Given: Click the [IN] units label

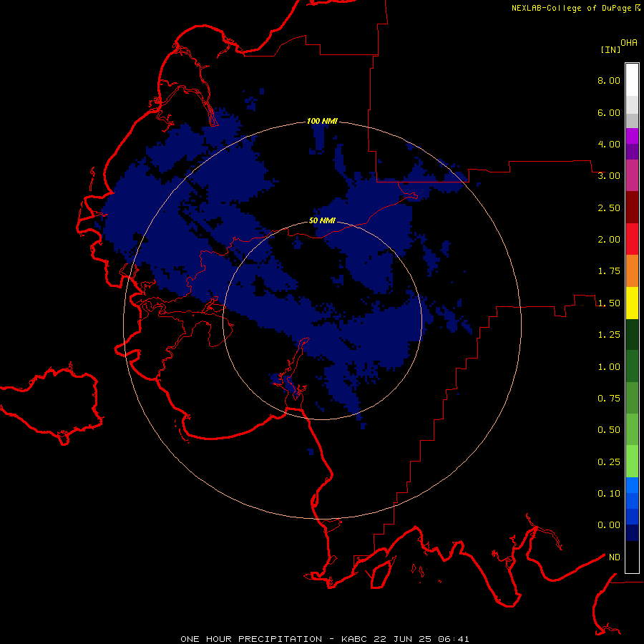Looking at the screenshot, I should pyautogui.click(x=610, y=49).
